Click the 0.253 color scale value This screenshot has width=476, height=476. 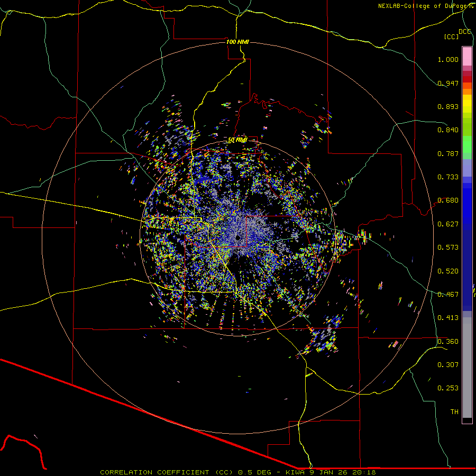448,388
